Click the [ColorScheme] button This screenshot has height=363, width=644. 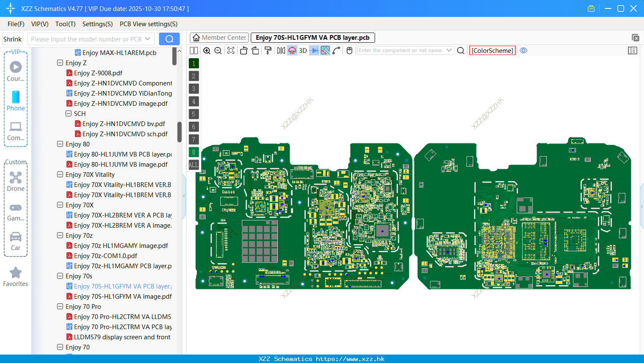492,50
